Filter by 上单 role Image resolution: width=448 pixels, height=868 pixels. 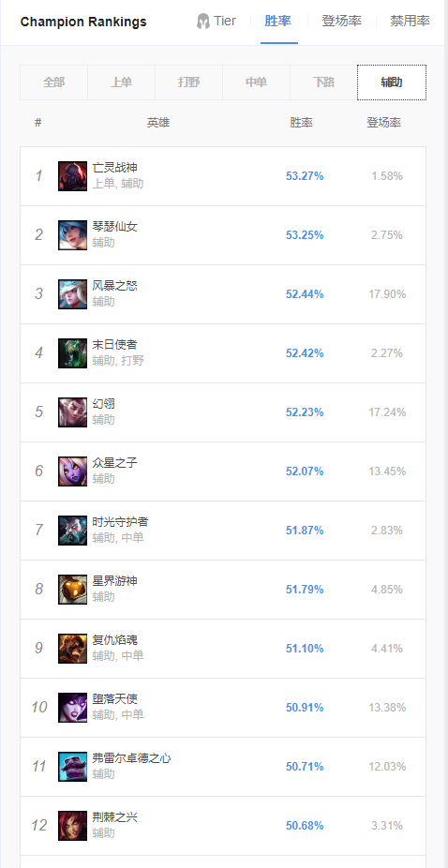pos(121,82)
